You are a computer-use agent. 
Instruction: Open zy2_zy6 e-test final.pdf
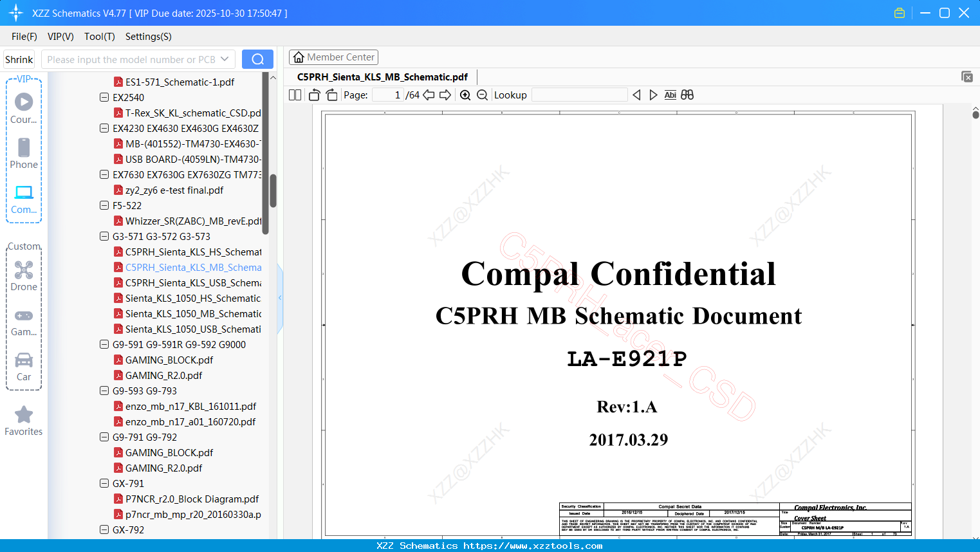click(169, 190)
